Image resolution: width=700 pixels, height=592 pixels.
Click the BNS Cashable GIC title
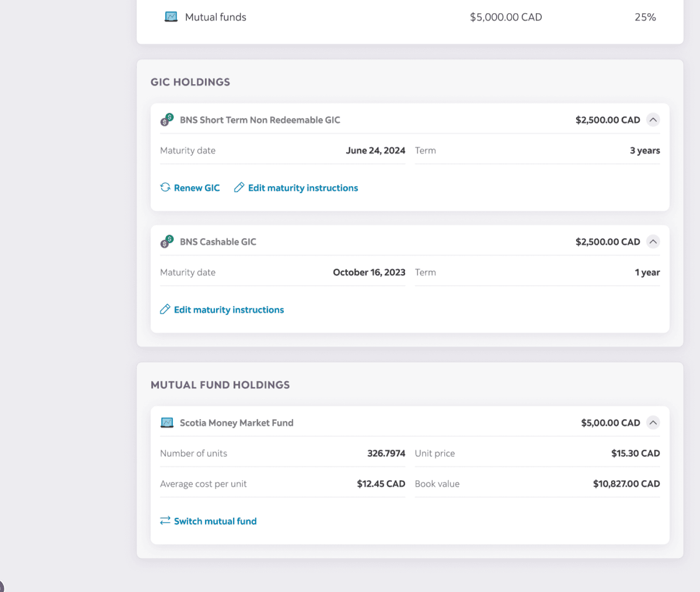point(218,242)
